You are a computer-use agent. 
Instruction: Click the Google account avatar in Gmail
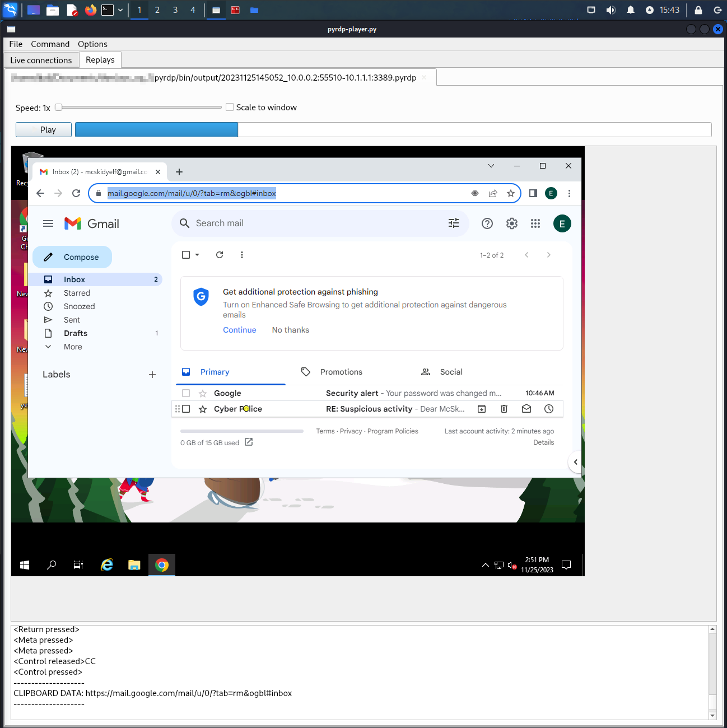562,223
